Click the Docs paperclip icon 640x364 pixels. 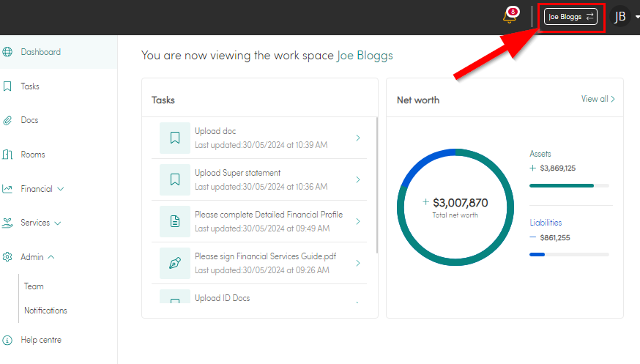(x=7, y=120)
